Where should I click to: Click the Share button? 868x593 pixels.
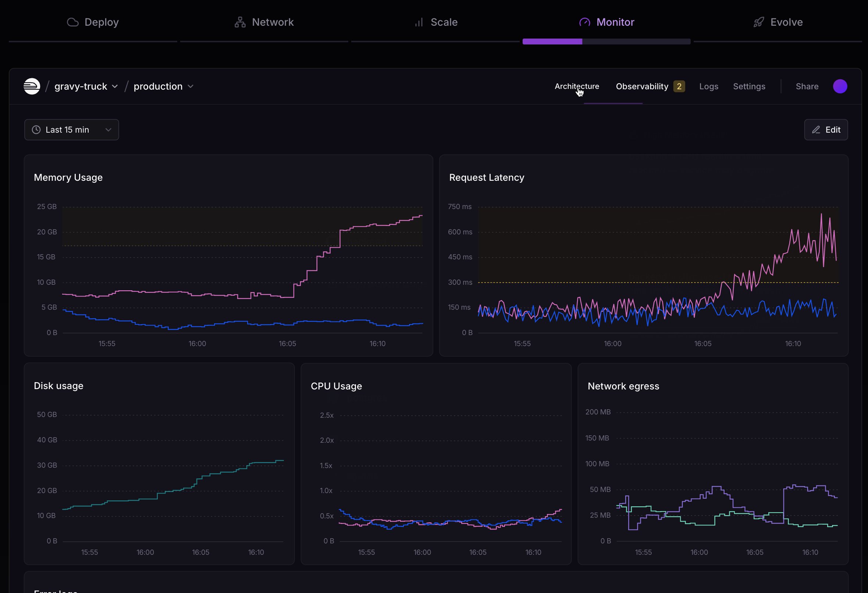[807, 86]
